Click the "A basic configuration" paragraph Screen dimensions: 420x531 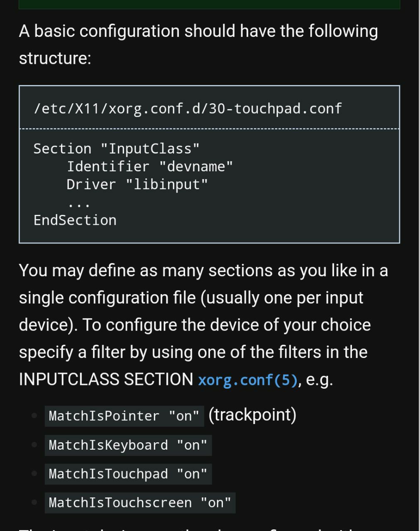tap(198, 44)
